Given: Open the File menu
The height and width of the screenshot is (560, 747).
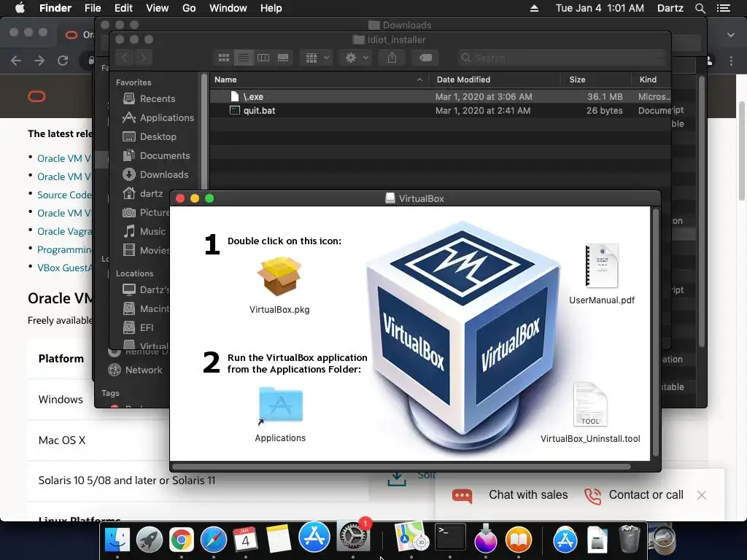Looking at the screenshot, I should pos(93,8).
